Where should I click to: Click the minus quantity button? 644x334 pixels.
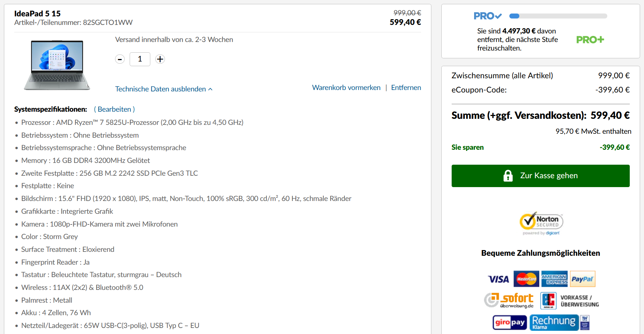120,59
